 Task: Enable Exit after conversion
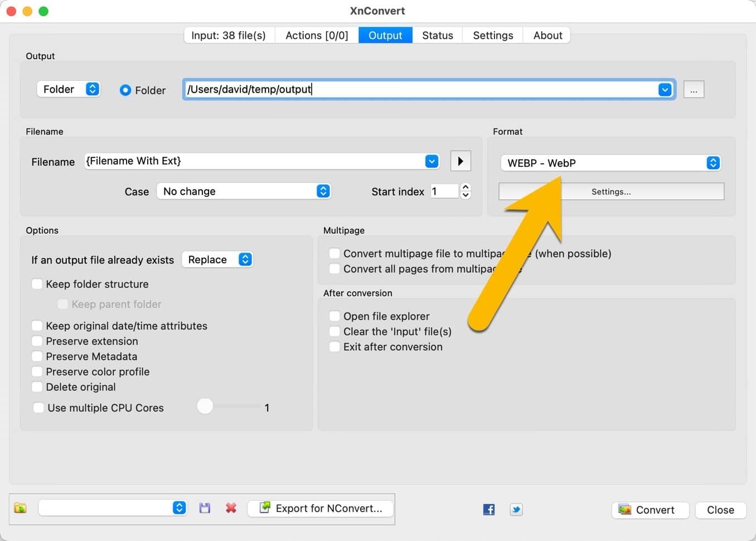click(x=335, y=347)
